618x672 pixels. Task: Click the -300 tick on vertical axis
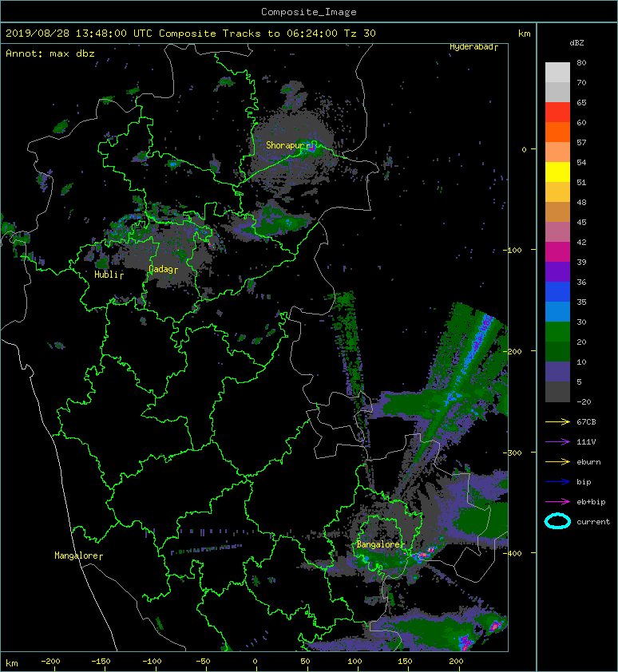tap(513, 453)
